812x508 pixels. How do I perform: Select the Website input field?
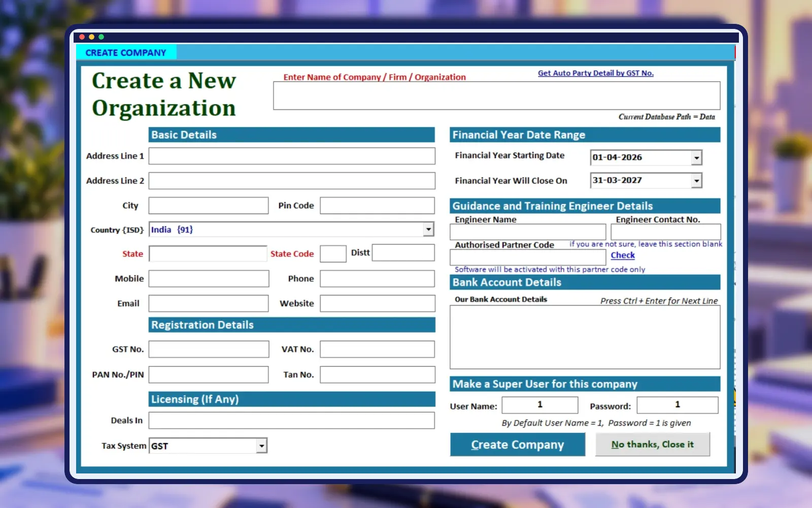point(378,303)
